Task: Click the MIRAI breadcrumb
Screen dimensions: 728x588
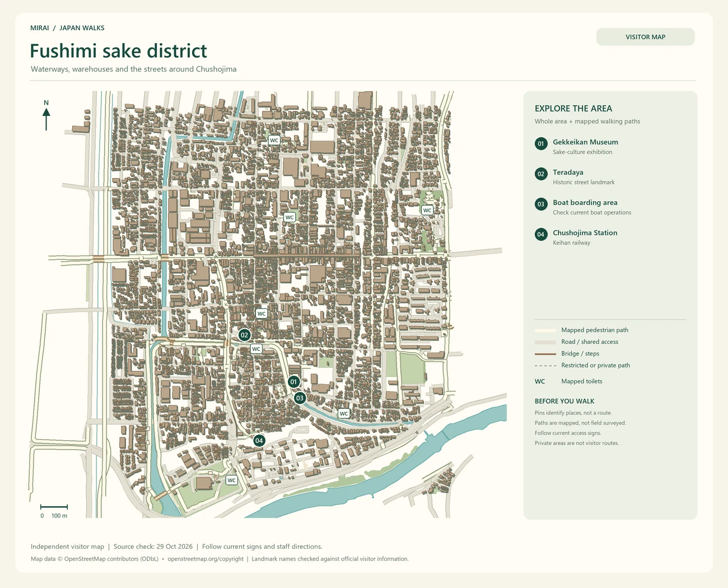Action: pos(40,28)
